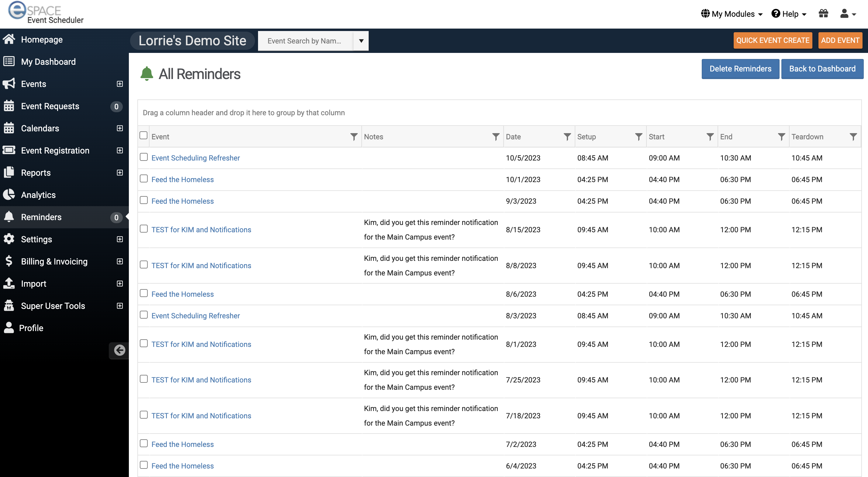Click the Homepage house icon

(x=9, y=40)
